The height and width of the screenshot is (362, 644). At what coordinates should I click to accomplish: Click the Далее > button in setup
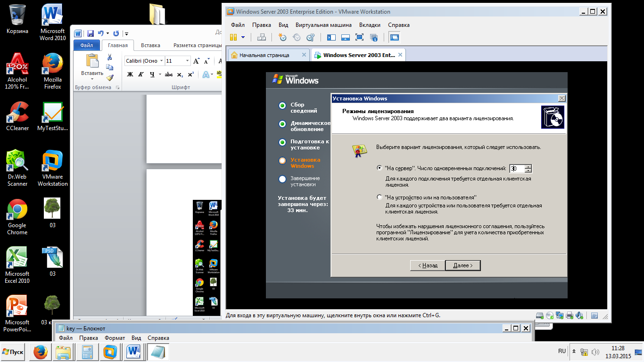point(462,265)
